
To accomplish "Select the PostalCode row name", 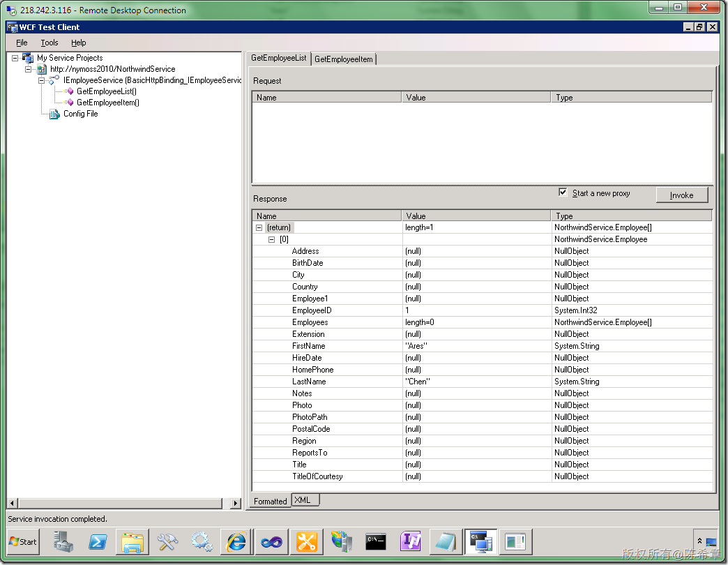I will point(311,429).
